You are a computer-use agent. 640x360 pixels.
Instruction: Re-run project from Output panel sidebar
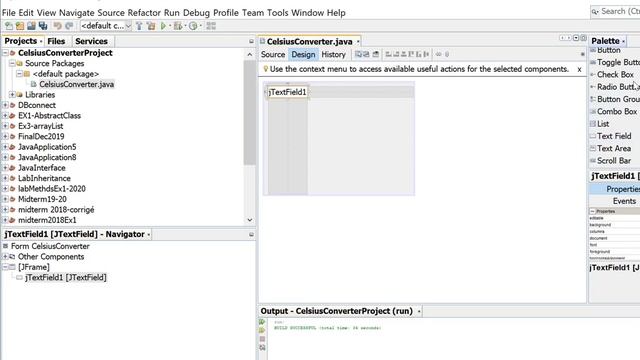click(262, 322)
